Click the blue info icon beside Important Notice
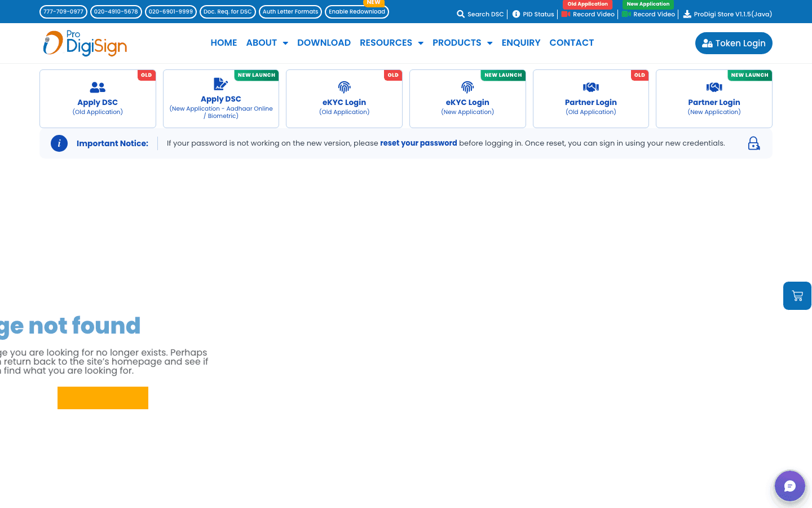Viewport: 812px width, 508px height. (x=59, y=143)
